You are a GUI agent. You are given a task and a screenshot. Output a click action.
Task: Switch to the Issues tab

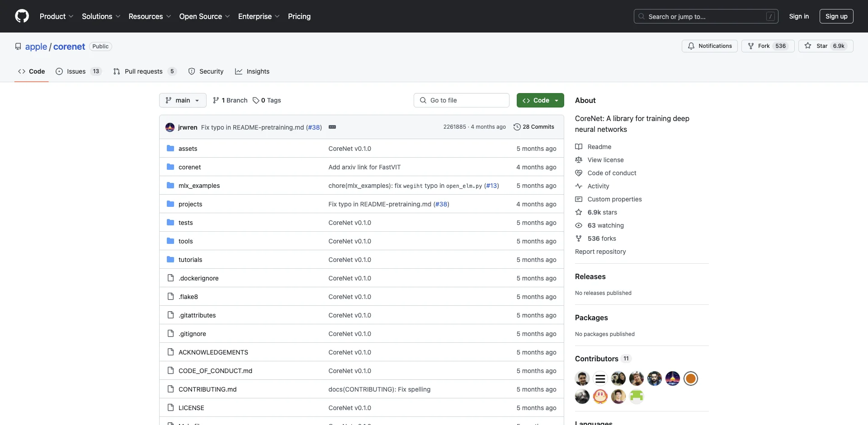(x=79, y=71)
